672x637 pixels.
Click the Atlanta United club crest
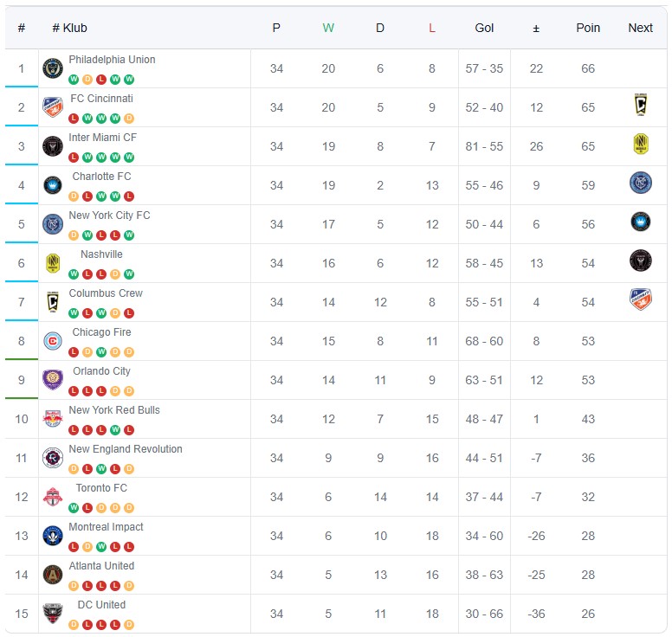[53, 575]
